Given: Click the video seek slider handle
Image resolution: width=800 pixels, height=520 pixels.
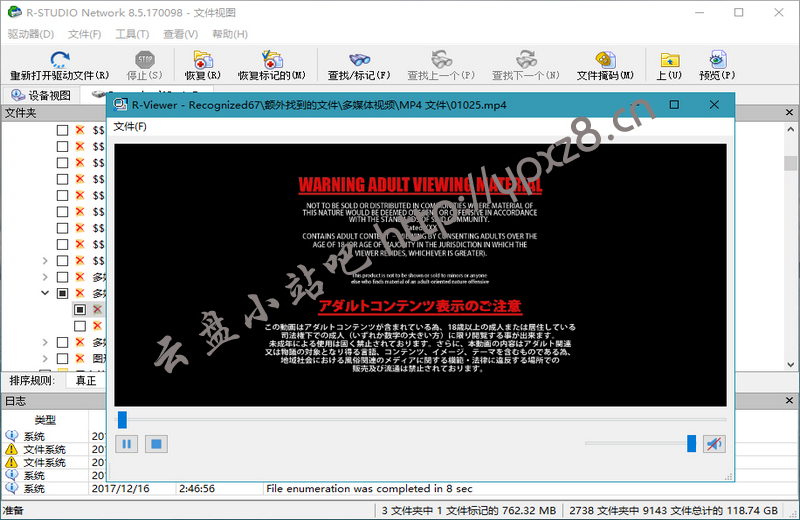Looking at the screenshot, I should pyautogui.click(x=122, y=420).
